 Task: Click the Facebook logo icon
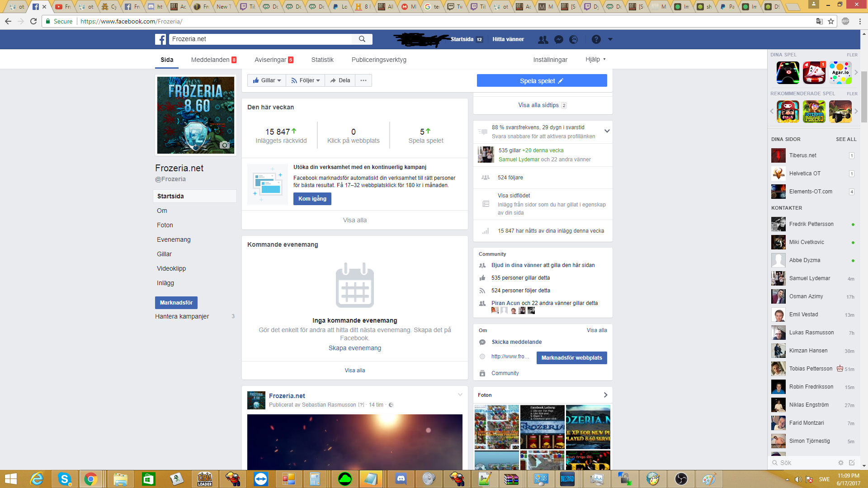tap(160, 39)
